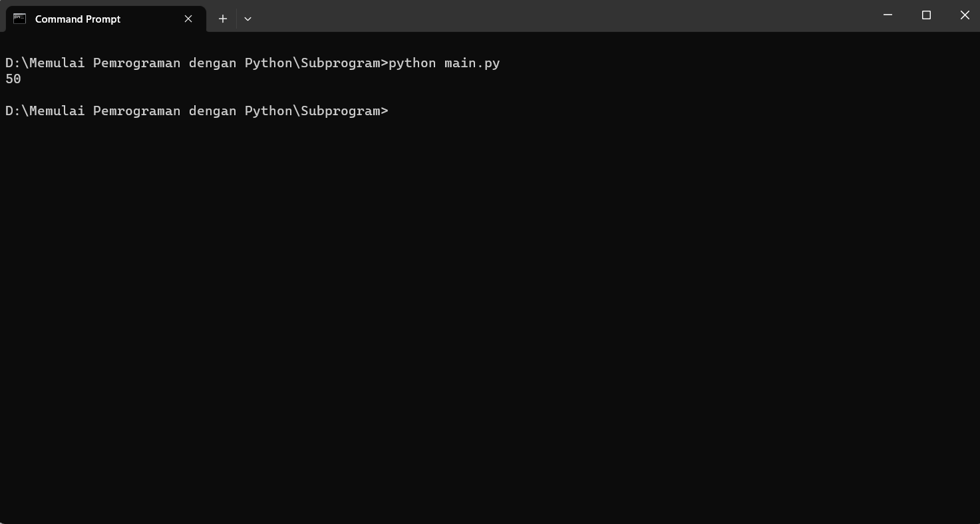
Task: Focus the empty terminal area in center
Action: tap(490, 300)
